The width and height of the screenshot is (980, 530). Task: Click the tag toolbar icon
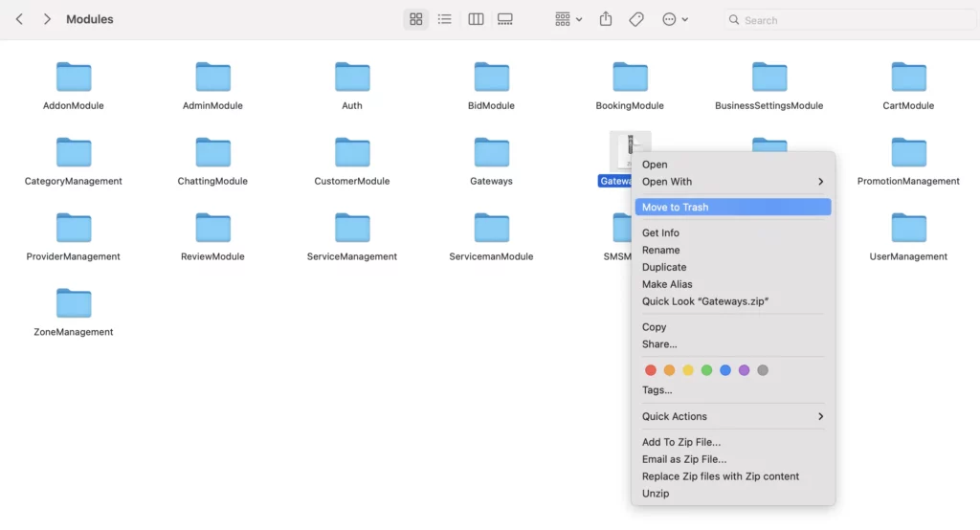pos(636,19)
